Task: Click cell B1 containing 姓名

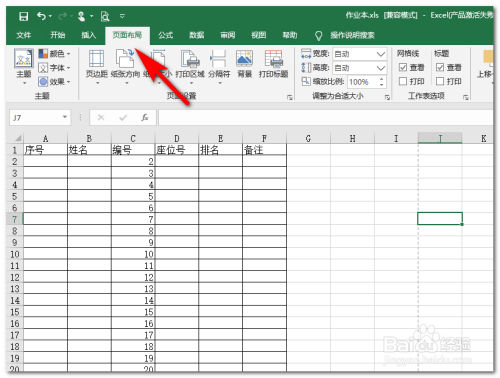Action: (x=89, y=150)
